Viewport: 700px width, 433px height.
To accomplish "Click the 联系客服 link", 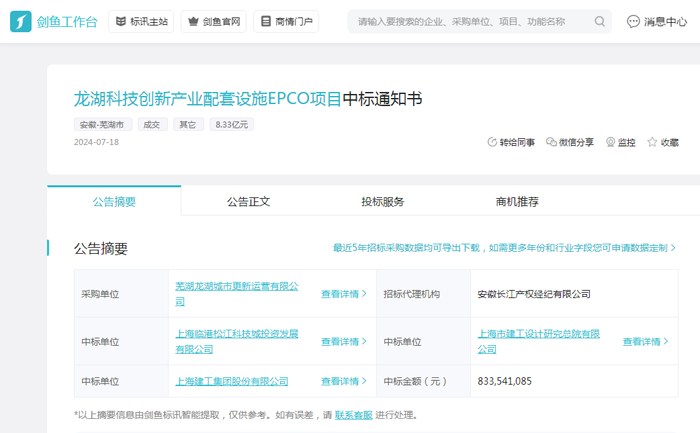I will click(x=353, y=414).
